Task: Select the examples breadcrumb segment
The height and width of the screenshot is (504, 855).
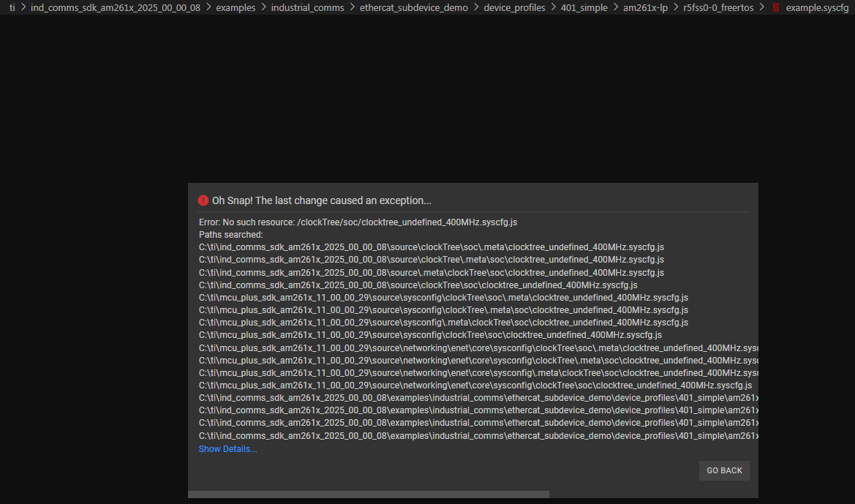Action: pos(236,7)
